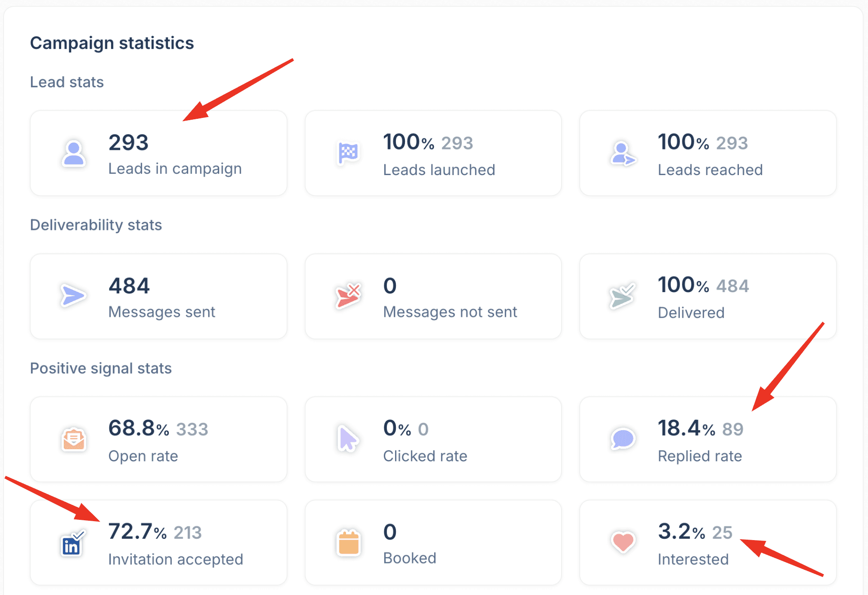Viewport: 868px width, 595px height.
Task: Click the calendar Booked icon
Action: pyautogui.click(x=348, y=543)
